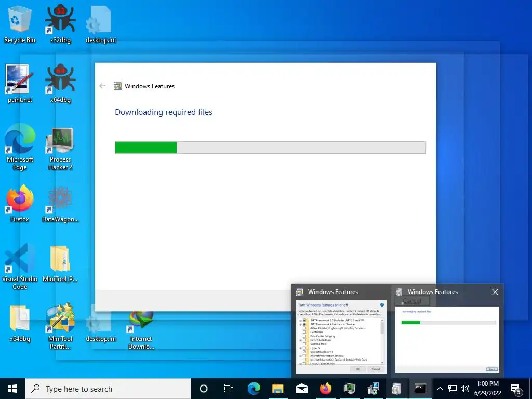This screenshot has width=532, height=399.
Task: Open the Command Prompt taskbar icon
Action: tap(420, 389)
